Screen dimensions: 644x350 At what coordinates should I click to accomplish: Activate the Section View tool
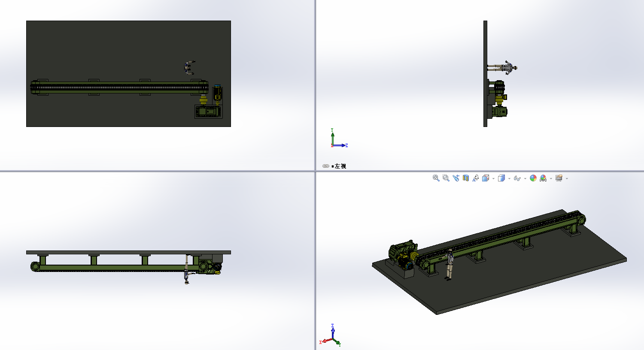[x=466, y=178]
